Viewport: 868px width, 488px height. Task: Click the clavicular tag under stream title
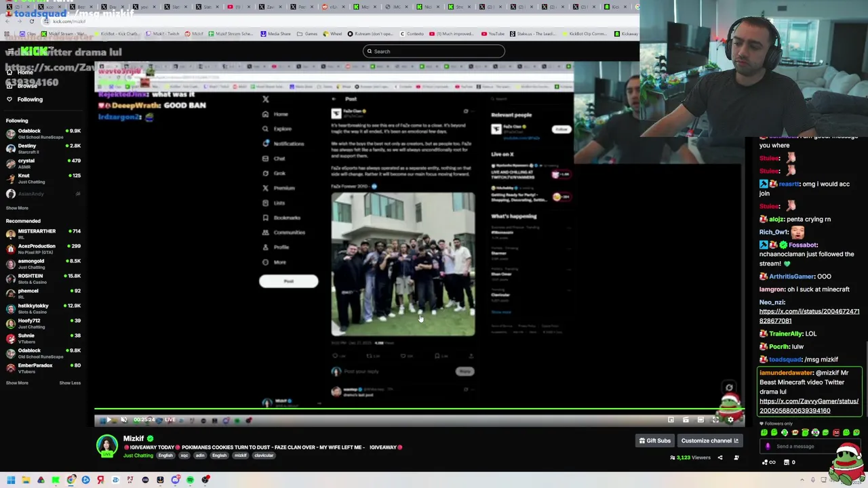[264, 455]
